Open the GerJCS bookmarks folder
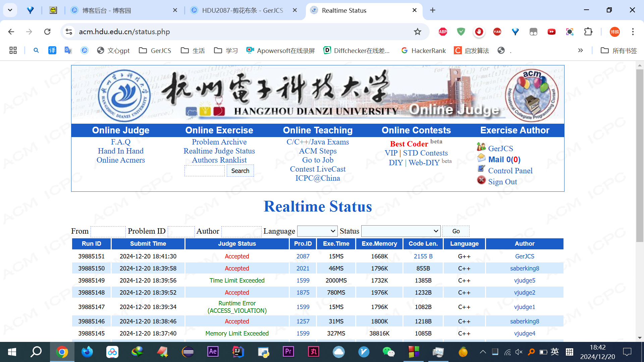This screenshot has width=644, height=362. [x=155, y=50]
